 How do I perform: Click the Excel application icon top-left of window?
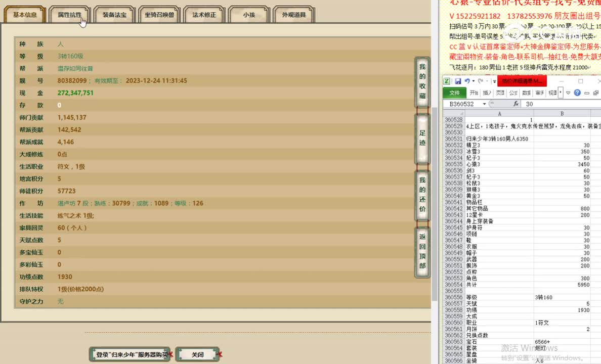click(x=447, y=81)
